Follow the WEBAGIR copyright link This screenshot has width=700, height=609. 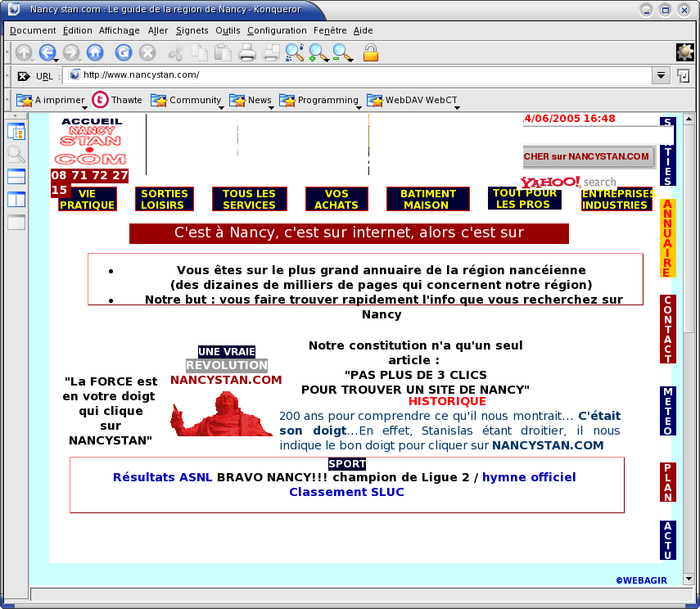[641, 580]
